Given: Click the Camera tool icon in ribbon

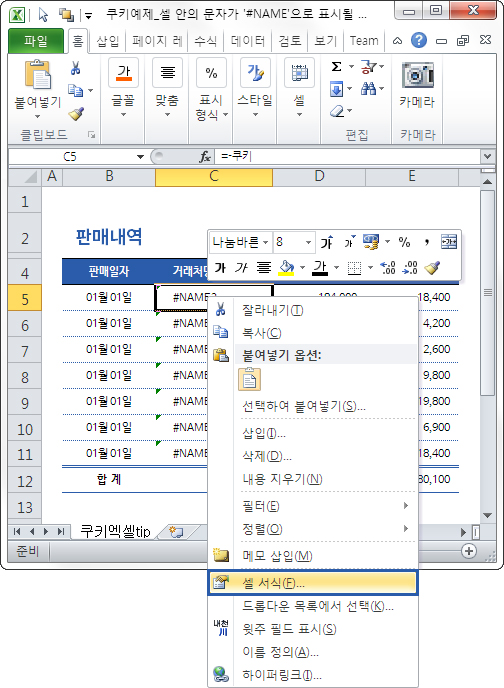Looking at the screenshot, I should [x=417, y=75].
